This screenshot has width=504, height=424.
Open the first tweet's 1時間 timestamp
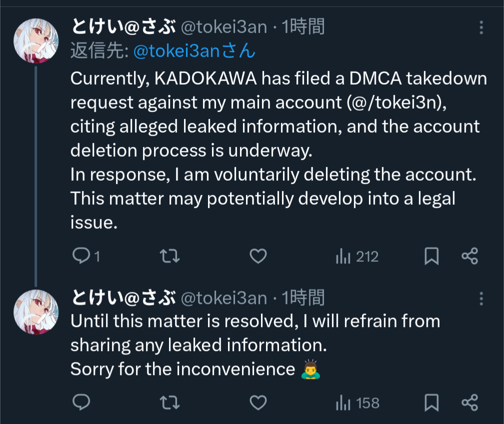click(x=303, y=27)
